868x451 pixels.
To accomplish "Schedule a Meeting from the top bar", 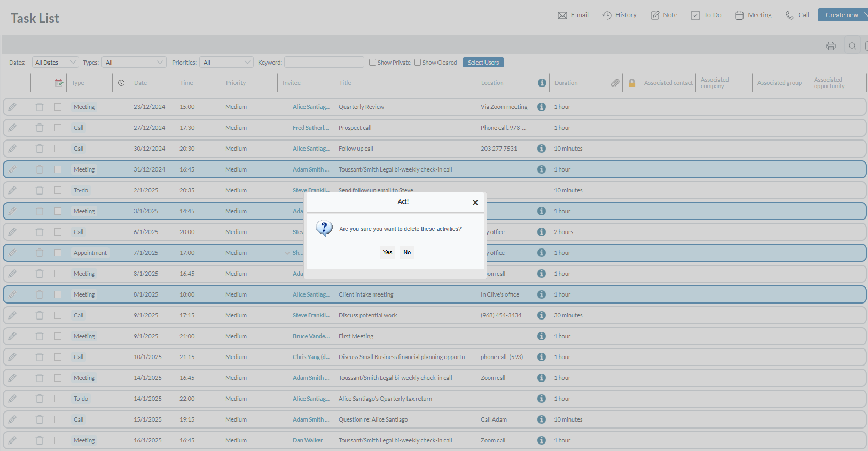I will click(753, 15).
